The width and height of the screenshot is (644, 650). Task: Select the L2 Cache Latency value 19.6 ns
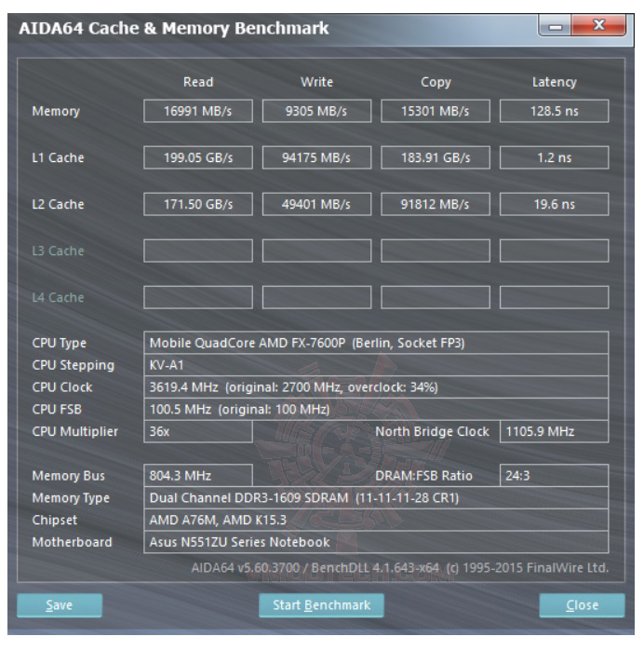pyautogui.click(x=554, y=204)
